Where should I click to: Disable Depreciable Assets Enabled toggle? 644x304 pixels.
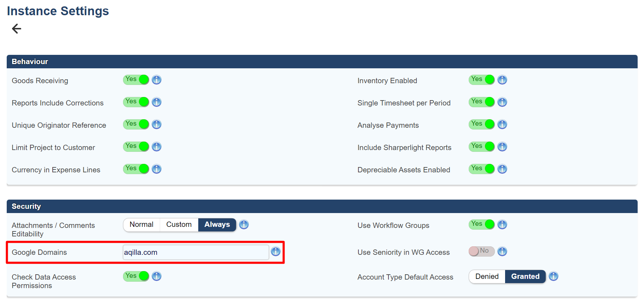[x=481, y=169]
